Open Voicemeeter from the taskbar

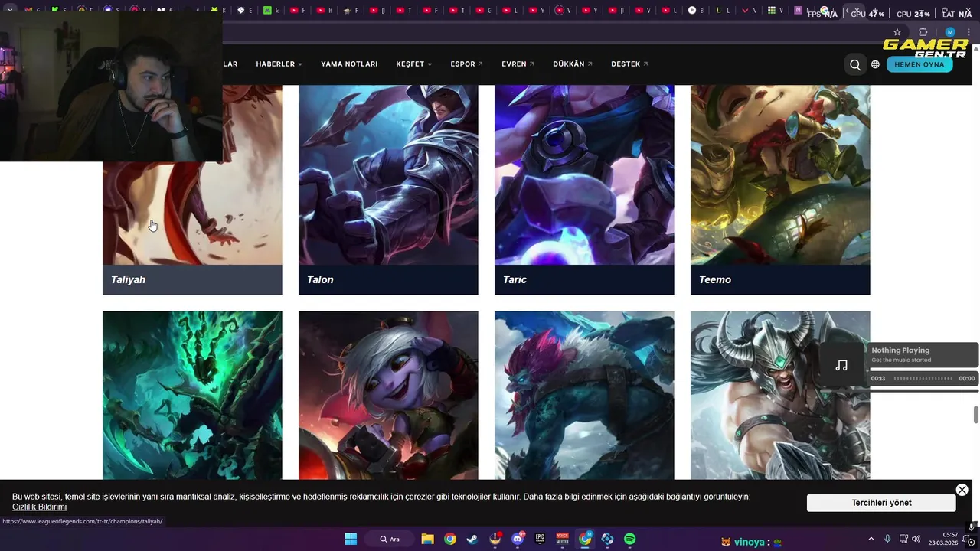point(563,539)
